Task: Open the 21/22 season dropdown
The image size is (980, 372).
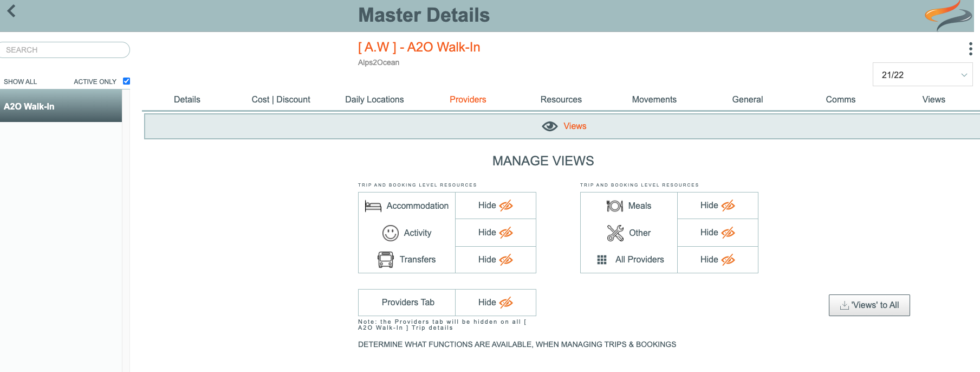Action: [x=923, y=75]
